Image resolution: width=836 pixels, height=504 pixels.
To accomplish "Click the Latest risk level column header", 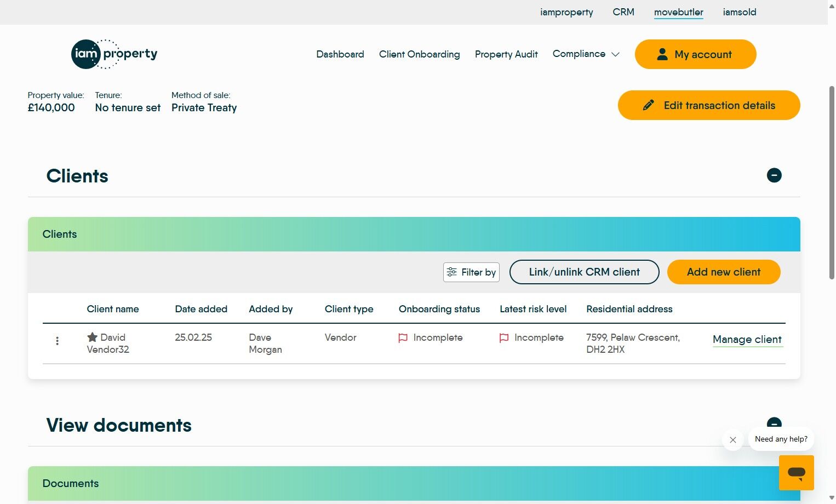I will click(533, 309).
